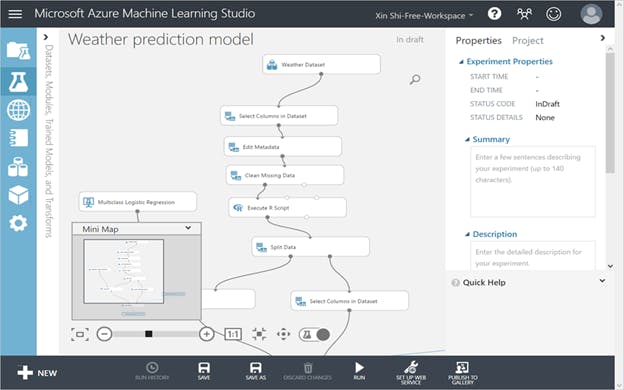This screenshot has height=390, width=624.
Task: Open the Web Services globe icon
Action: coord(18,110)
